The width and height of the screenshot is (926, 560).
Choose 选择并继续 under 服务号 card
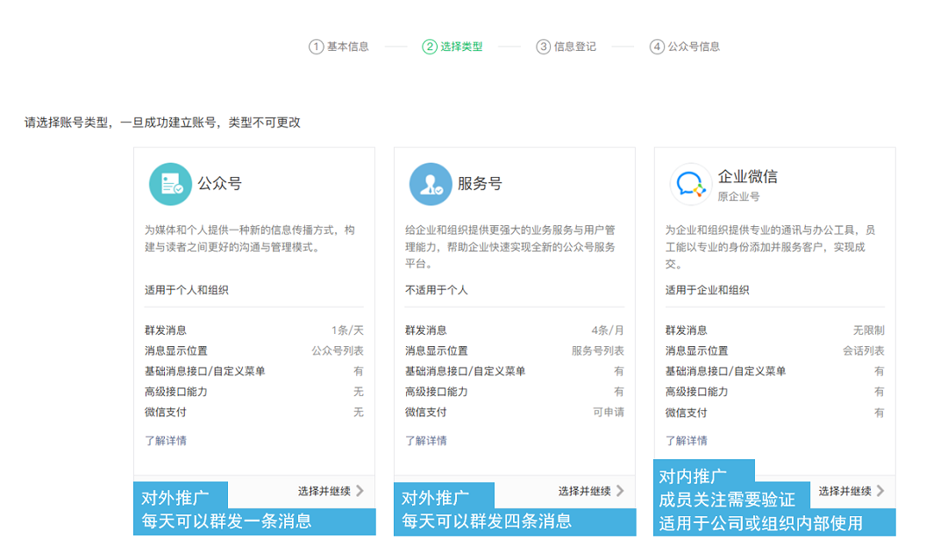click(585, 491)
